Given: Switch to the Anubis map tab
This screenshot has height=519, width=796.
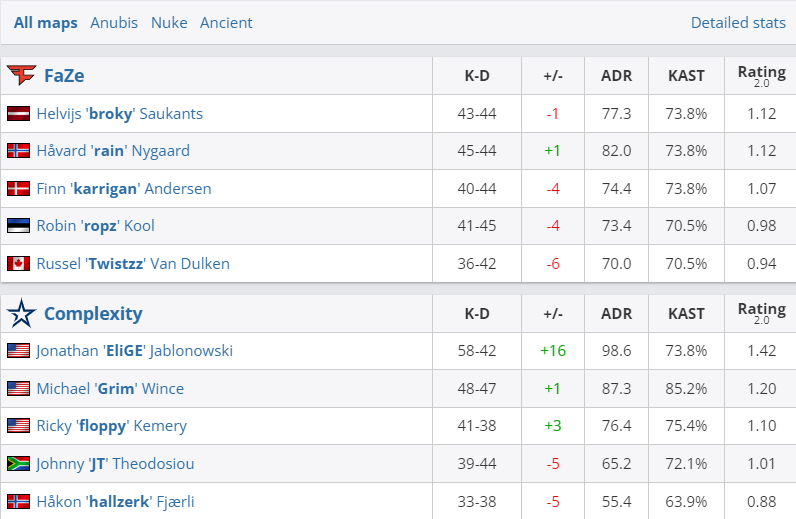Looking at the screenshot, I should click(x=114, y=22).
